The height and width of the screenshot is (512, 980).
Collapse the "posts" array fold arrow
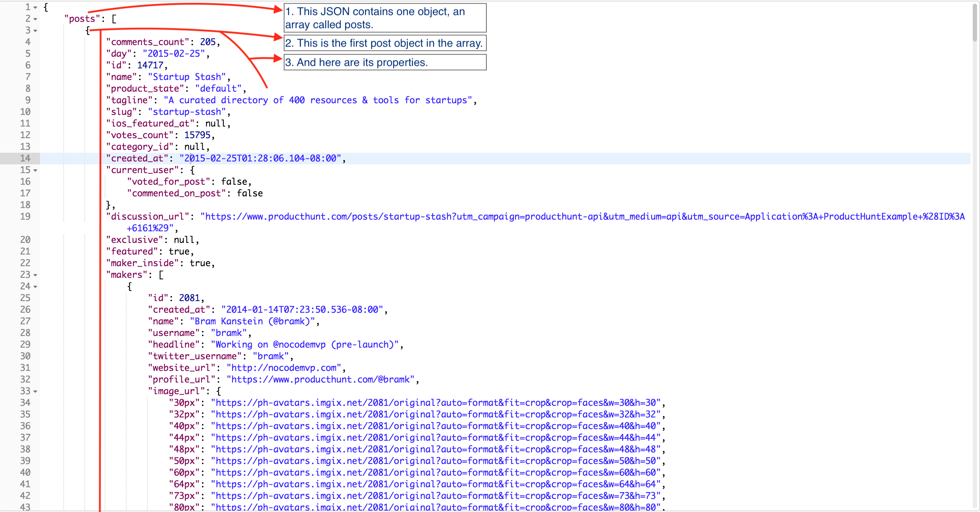coord(35,19)
